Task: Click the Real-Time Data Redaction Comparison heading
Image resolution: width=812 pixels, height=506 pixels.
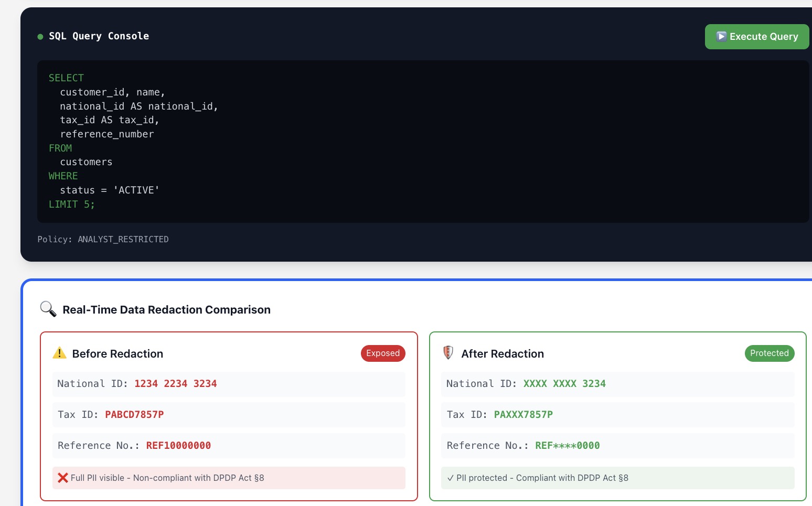Action: (167, 309)
